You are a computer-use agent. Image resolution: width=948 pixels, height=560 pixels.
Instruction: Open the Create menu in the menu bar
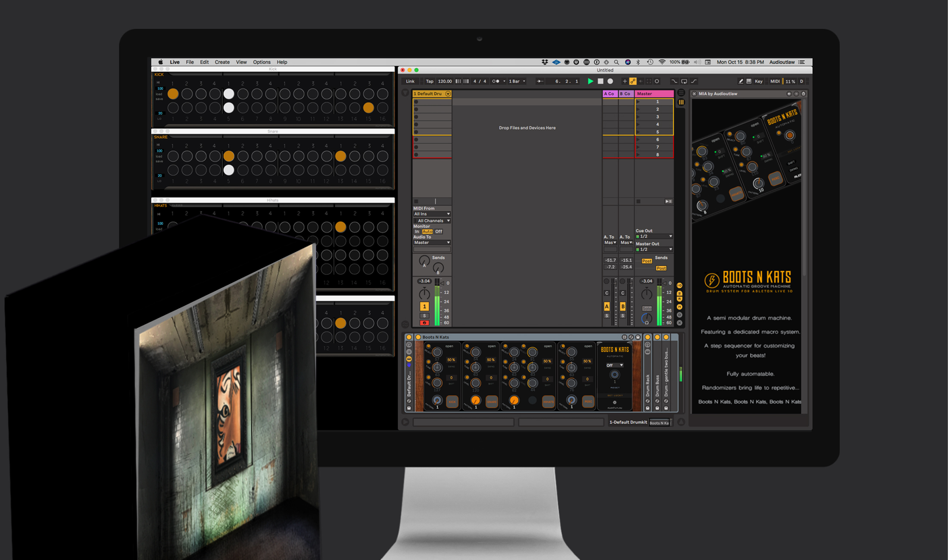click(222, 62)
